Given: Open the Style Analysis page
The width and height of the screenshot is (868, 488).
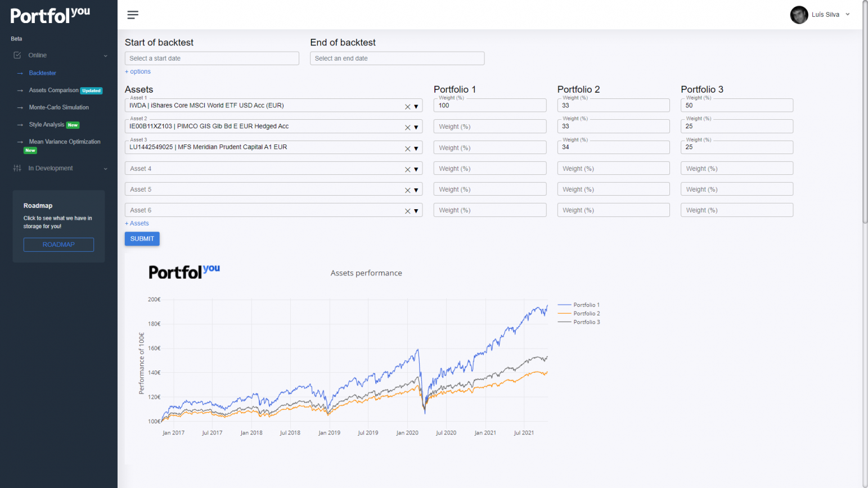Looking at the screenshot, I should coord(47,125).
